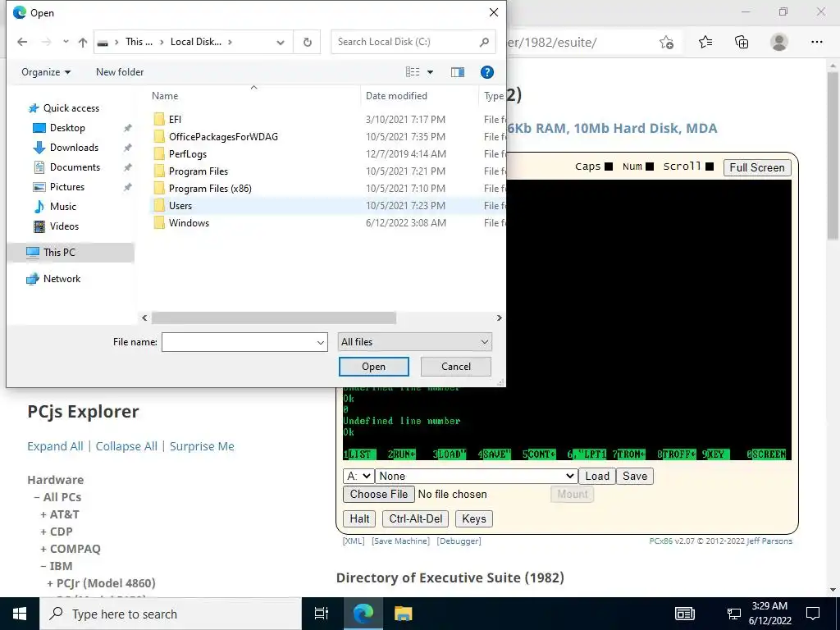Go to Documents in navigation pane
This screenshot has height=630, width=840.
click(75, 167)
